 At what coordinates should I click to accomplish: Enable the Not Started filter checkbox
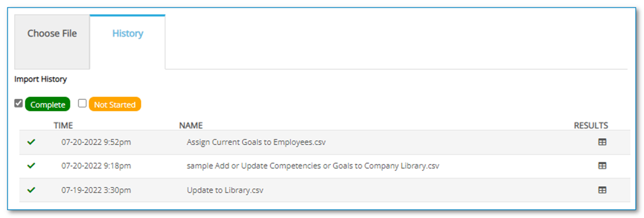point(82,103)
